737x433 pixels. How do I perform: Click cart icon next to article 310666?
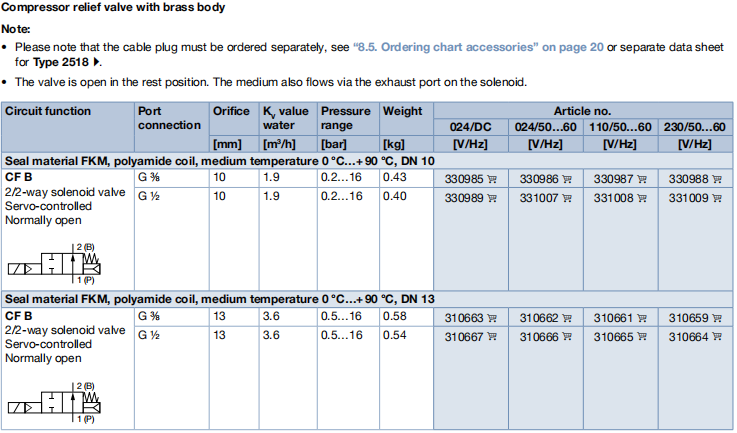pos(567,337)
